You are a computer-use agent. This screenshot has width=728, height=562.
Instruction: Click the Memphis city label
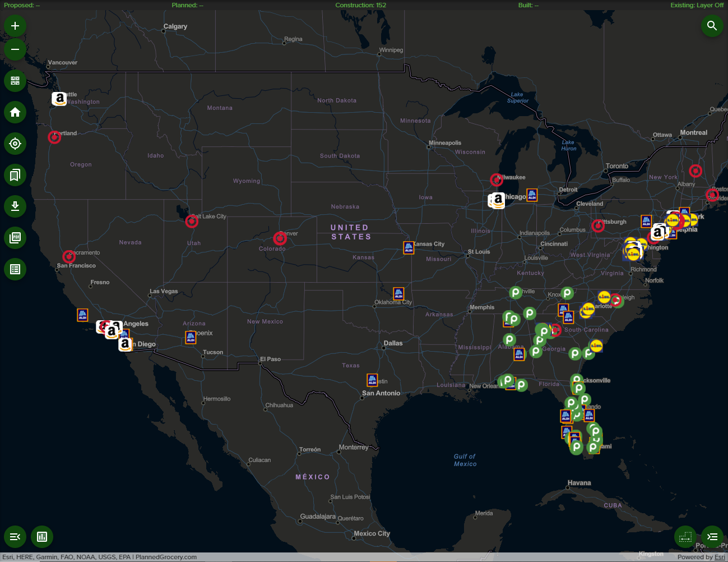coord(482,307)
